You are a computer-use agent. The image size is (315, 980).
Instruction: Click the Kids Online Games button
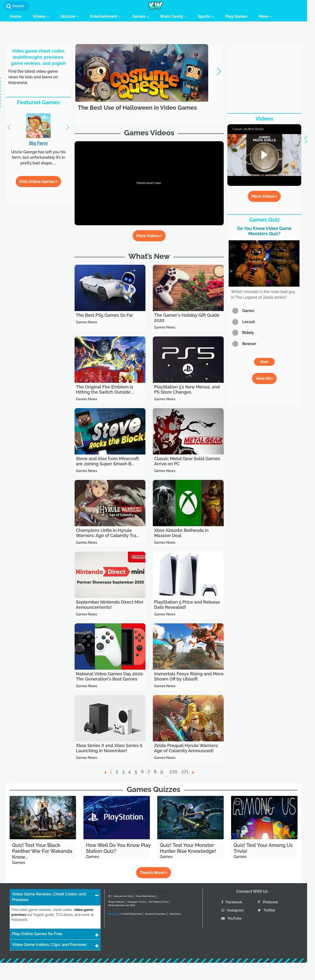click(38, 181)
